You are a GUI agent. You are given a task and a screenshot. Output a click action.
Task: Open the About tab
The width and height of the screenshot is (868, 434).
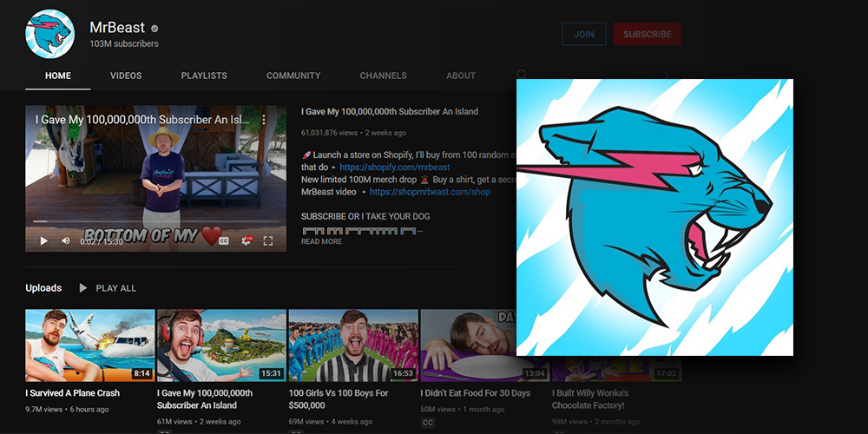(461, 76)
